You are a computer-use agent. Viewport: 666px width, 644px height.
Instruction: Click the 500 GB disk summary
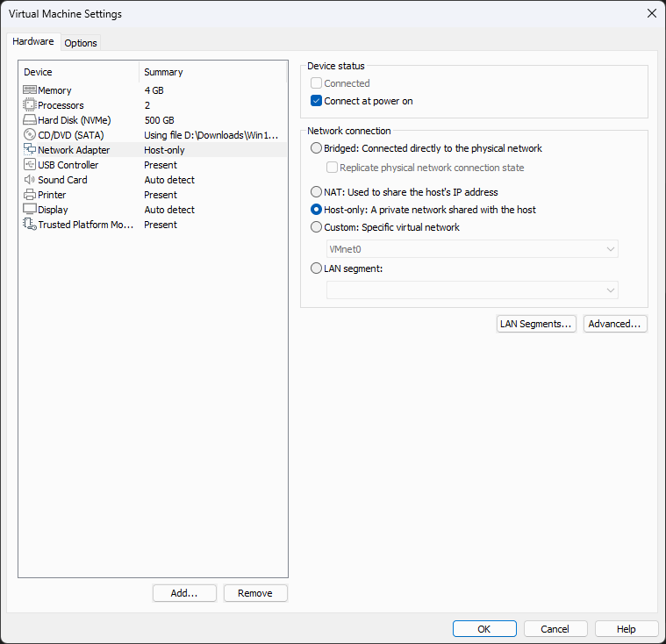(160, 120)
